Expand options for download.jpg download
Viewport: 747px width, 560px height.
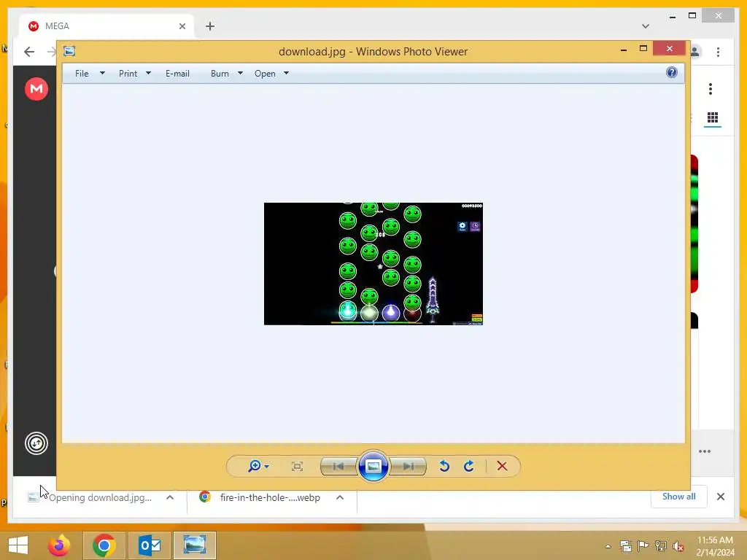click(x=170, y=497)
